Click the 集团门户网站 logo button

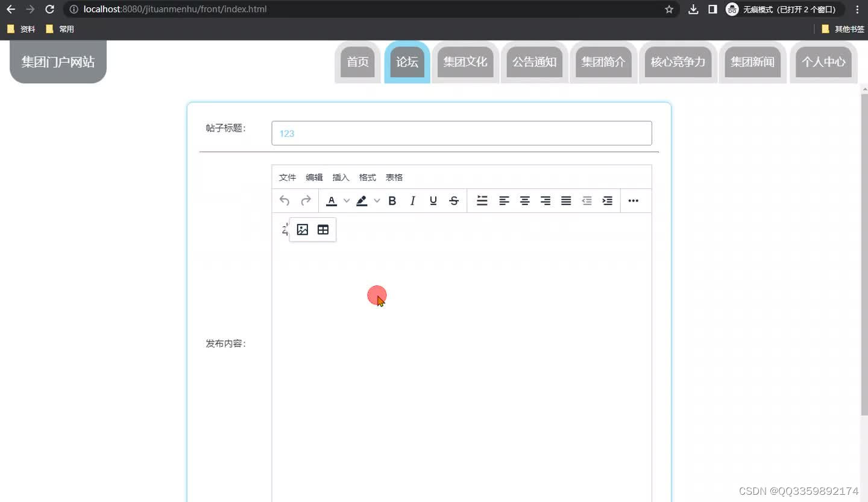click(x=58, y=62)
